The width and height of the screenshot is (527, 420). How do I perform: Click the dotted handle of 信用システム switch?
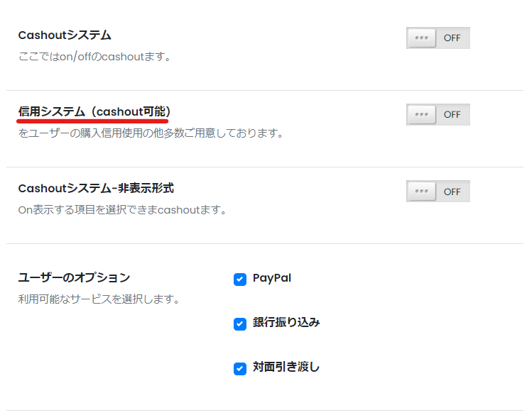[x=421, y=114]
